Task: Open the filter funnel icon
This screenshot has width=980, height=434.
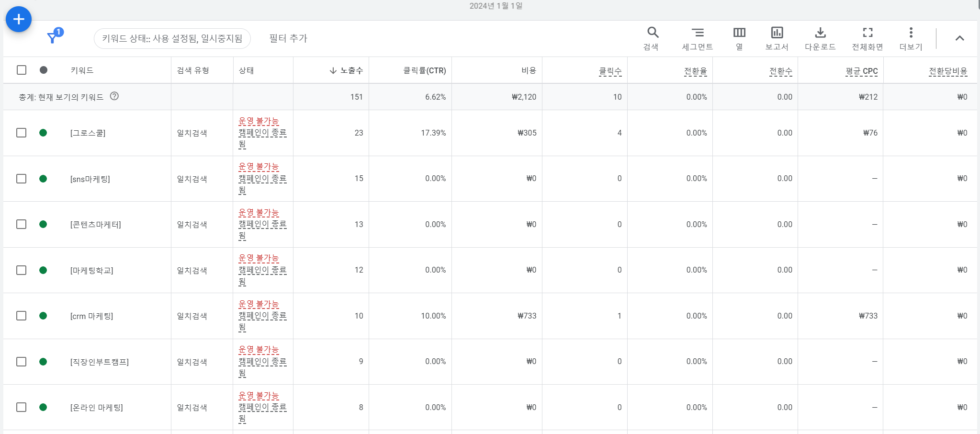Action: click(52, 38)
